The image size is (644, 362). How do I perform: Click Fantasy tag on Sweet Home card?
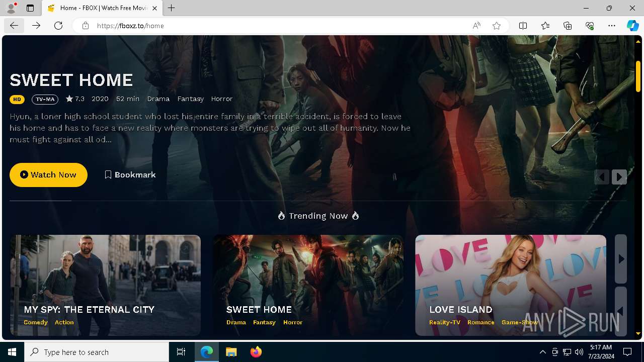[265, 322]
